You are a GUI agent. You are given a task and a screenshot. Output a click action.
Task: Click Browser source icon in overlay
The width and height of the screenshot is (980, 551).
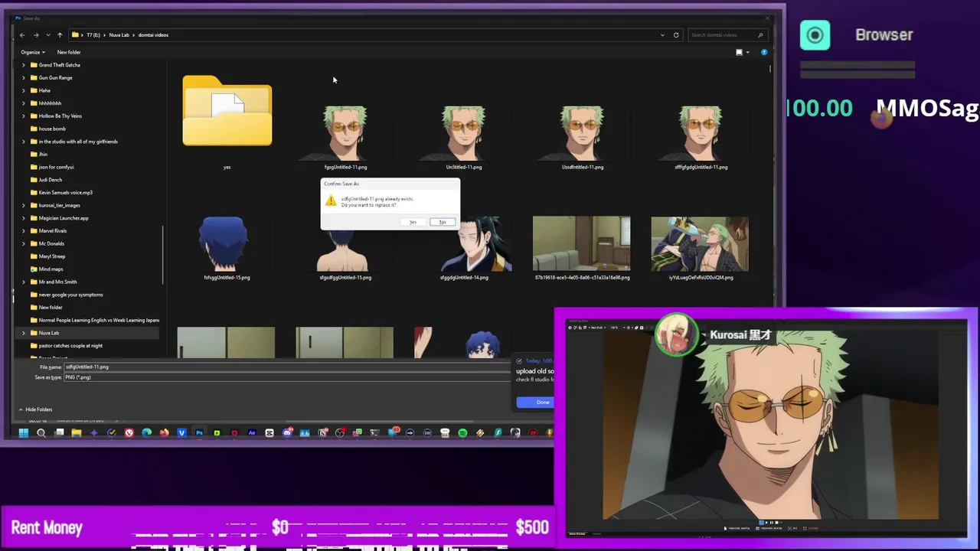point(815,35)
